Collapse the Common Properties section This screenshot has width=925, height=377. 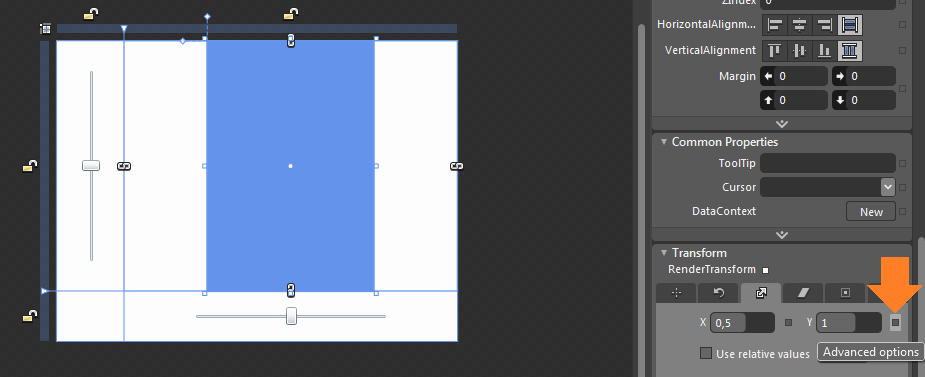click(x=664, y=142)
